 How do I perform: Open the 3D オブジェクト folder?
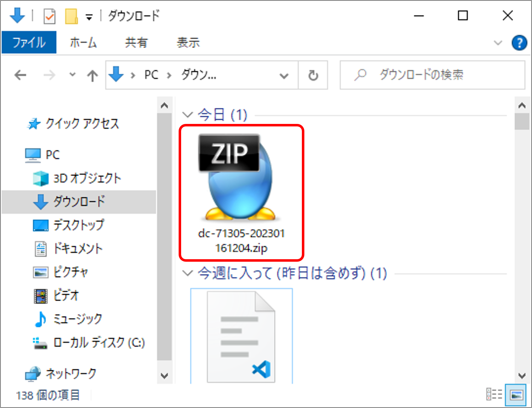pos(86,178)
